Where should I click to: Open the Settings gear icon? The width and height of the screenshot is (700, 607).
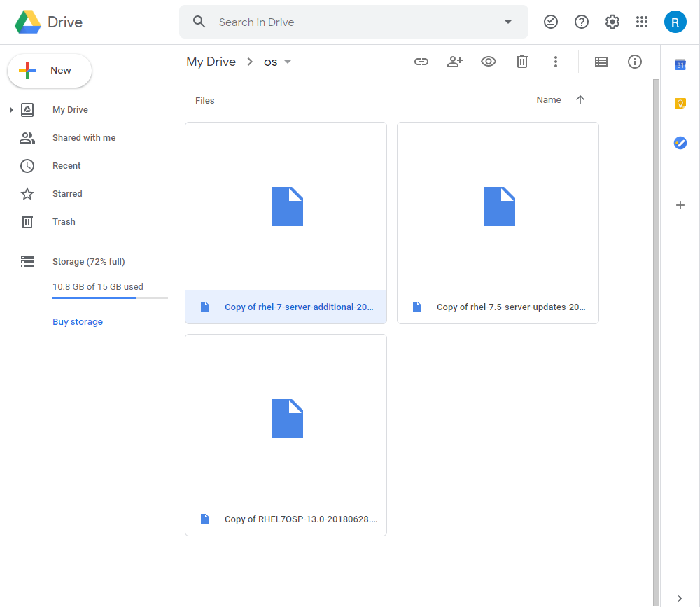(x=612, y=22)
